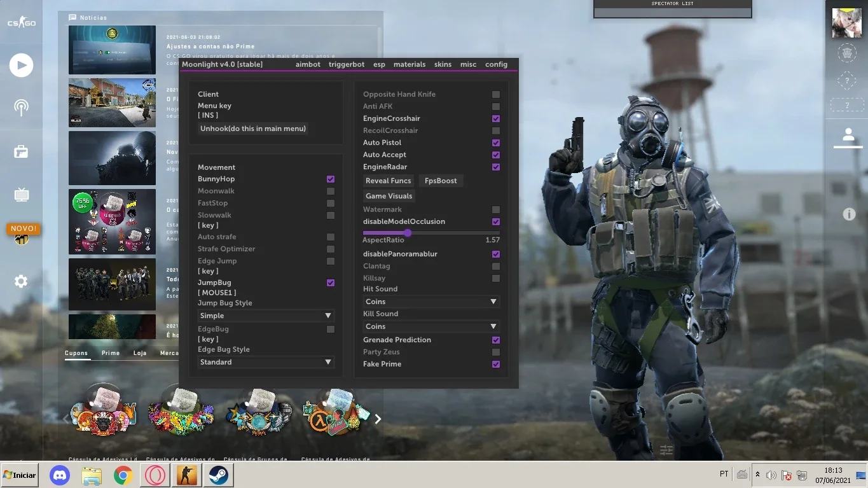Viewport: 868px width, 488px height.
Task: Expand the Kill Sound dropdown
Action: (x=431, y=326)
